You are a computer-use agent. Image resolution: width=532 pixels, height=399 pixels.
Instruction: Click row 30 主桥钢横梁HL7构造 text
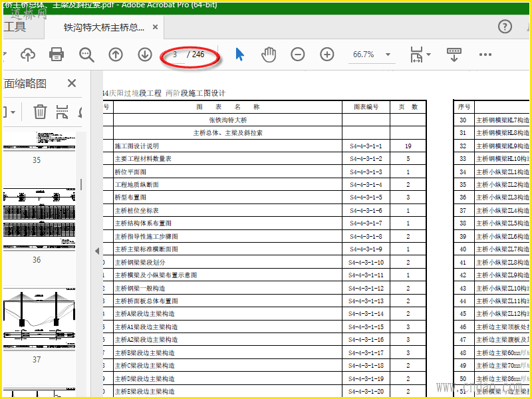pos(503,120)
